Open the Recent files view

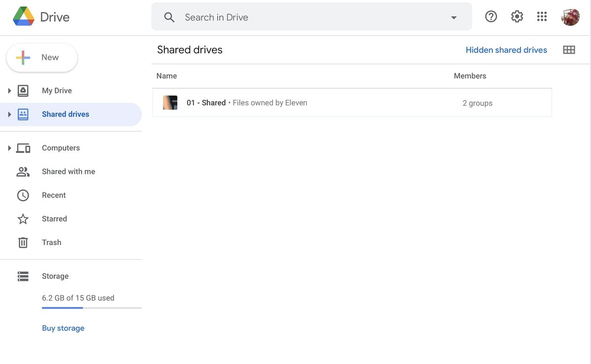click(x=53, y=195)
